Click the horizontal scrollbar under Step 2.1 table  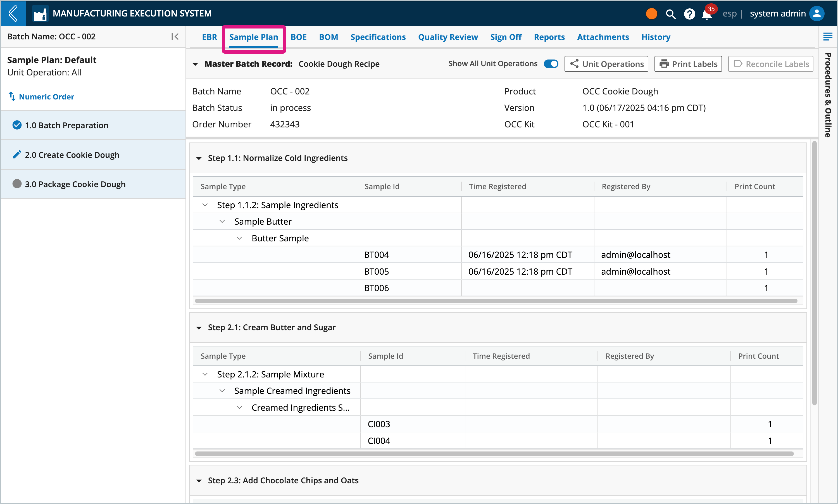coord(494,454)
